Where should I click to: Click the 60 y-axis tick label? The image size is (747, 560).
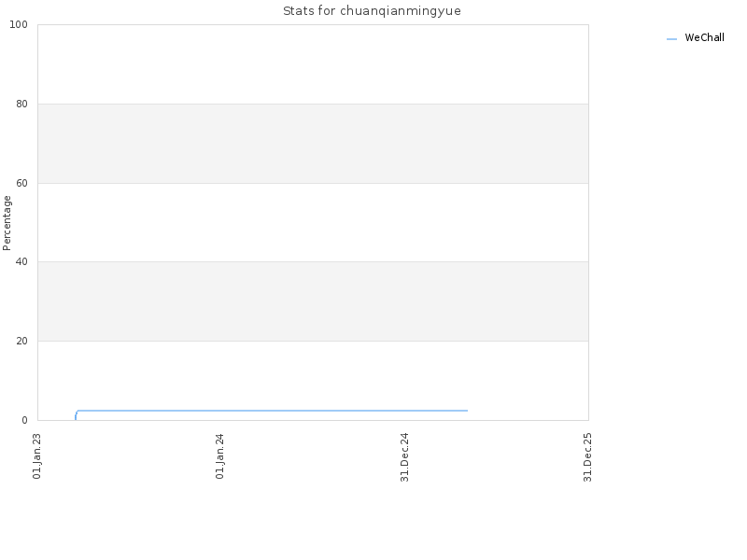21,183
